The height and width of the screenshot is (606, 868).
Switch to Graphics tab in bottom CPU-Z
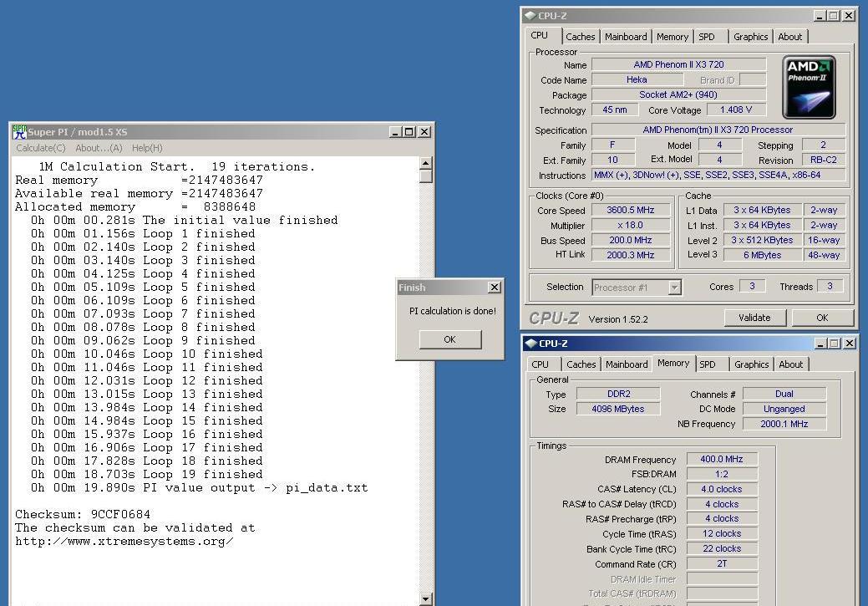(752, 364)
